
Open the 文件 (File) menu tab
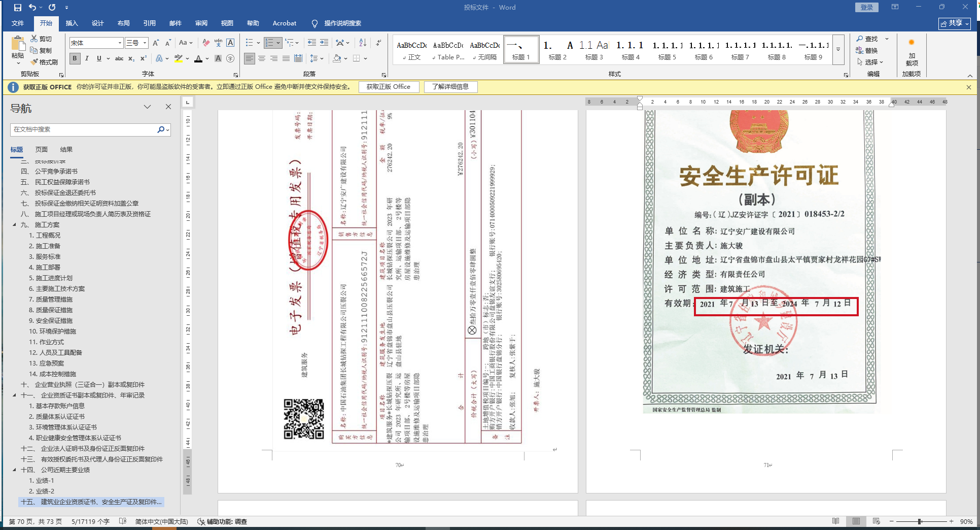(x=18, y=23)
